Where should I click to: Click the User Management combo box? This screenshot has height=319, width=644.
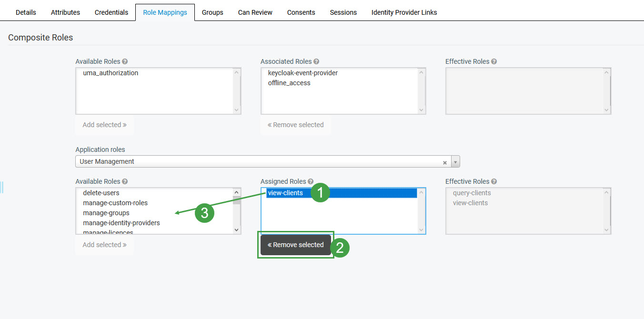click(x=257, y=162)
